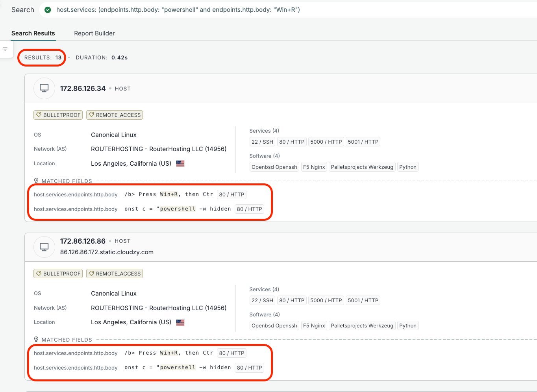Click Palletsprojects Werkzeug software of 172.86.126.86
Image resolution: width=537 pixels, height=392 pixels.
pyautogui.click(x=362, y=325)
